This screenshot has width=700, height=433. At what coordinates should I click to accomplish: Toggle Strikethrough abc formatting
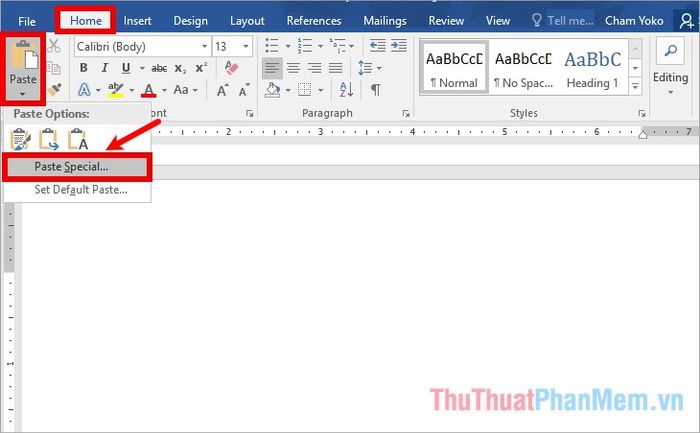pyautogui.click(x=159, y=68)
